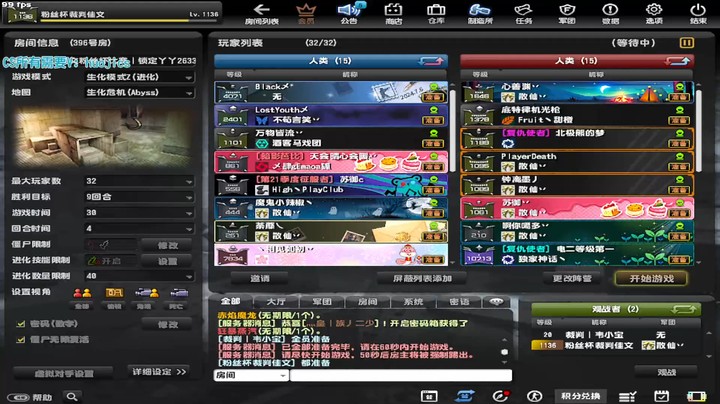The width and height of the screenshot is (720, 404).
Task: Toggle the eye chat filter tab
Action: [x=496, y=302]
